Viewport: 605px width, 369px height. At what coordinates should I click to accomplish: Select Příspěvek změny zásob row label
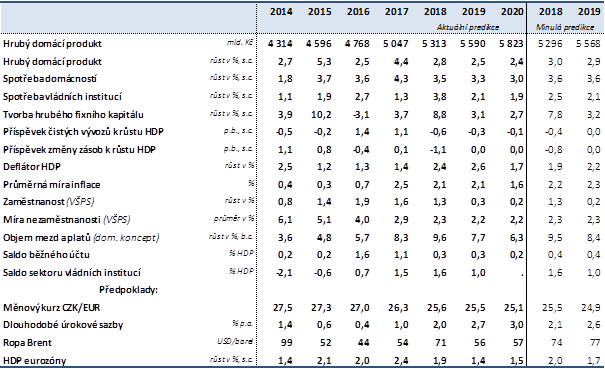click(79, 150)
